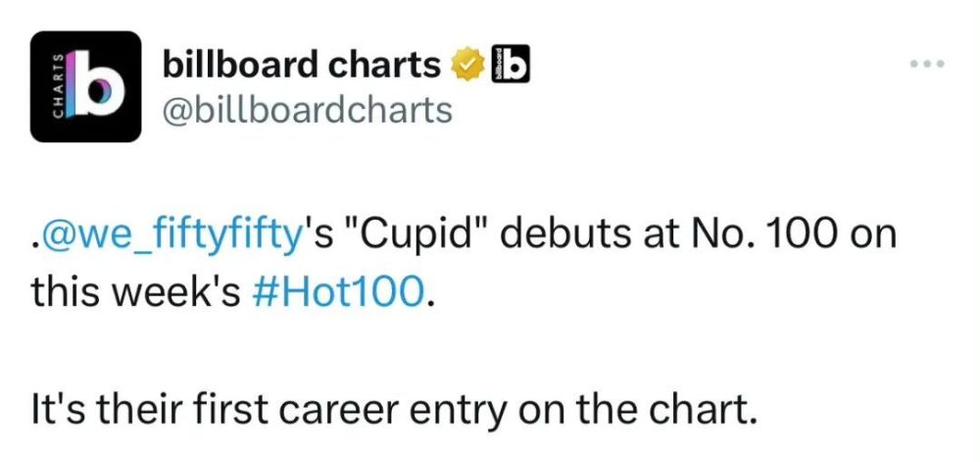Click the gold verified checkmark badge
The image size is (980, 462).
tap(467, 66)
